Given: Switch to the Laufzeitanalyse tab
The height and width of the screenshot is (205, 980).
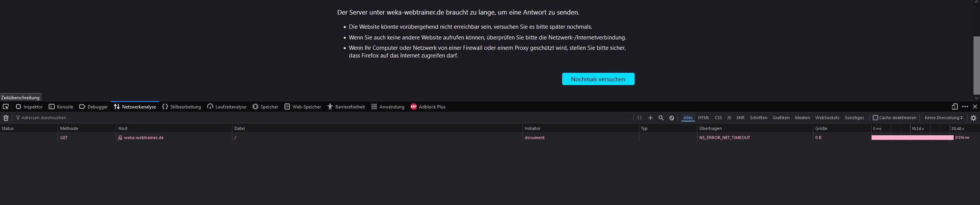Looking at the screenshot, I should click(227, 107).
